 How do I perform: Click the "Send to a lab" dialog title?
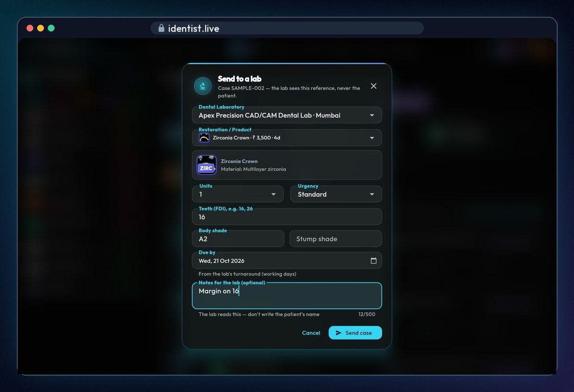[x=240, y=79]
